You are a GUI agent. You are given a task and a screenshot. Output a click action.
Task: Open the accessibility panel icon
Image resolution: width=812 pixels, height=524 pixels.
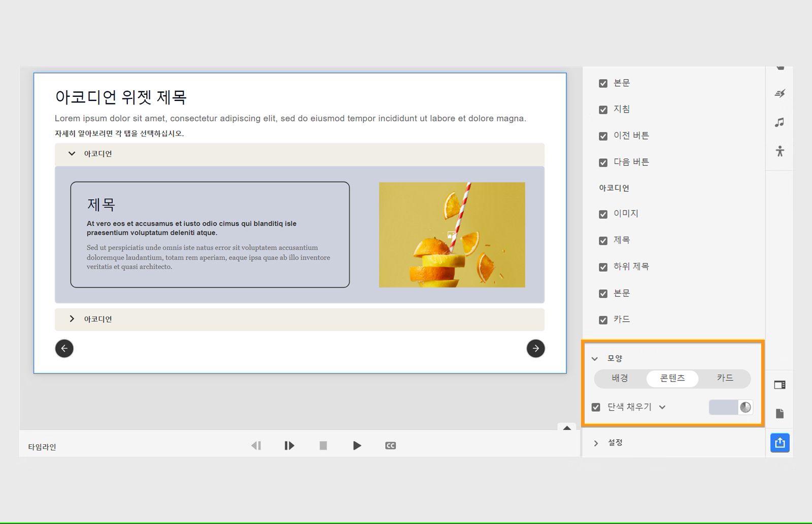coord(780,151)
